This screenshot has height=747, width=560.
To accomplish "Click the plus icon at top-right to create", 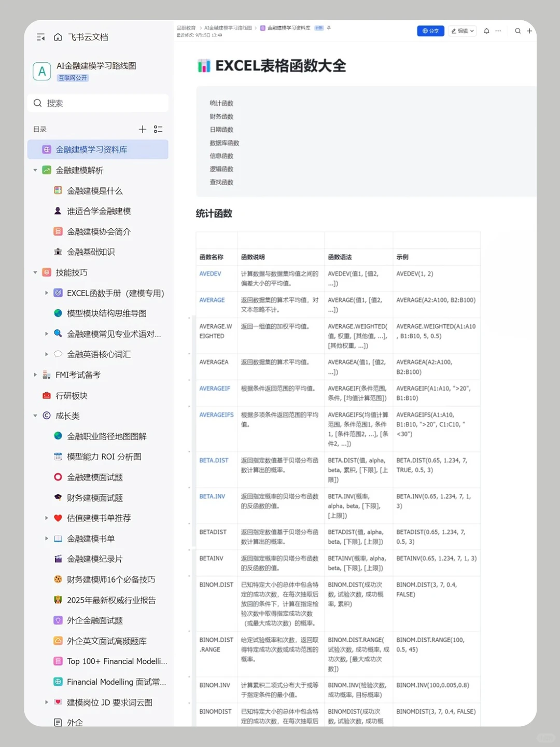I will click(529, 31).
